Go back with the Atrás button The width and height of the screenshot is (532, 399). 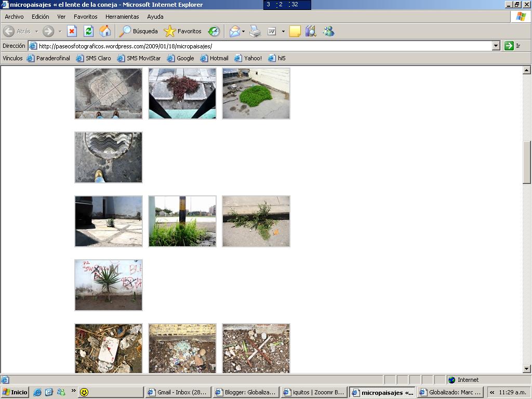point(17,31)
